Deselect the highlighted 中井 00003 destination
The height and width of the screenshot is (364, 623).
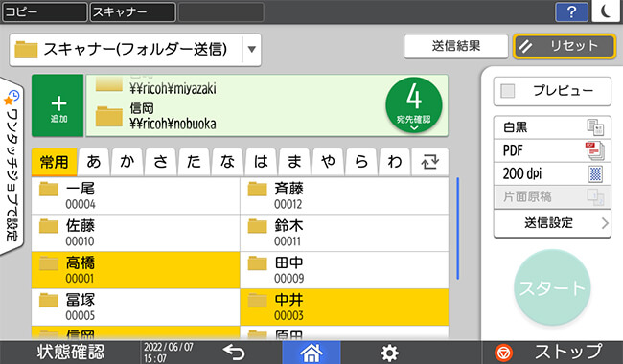344,307
